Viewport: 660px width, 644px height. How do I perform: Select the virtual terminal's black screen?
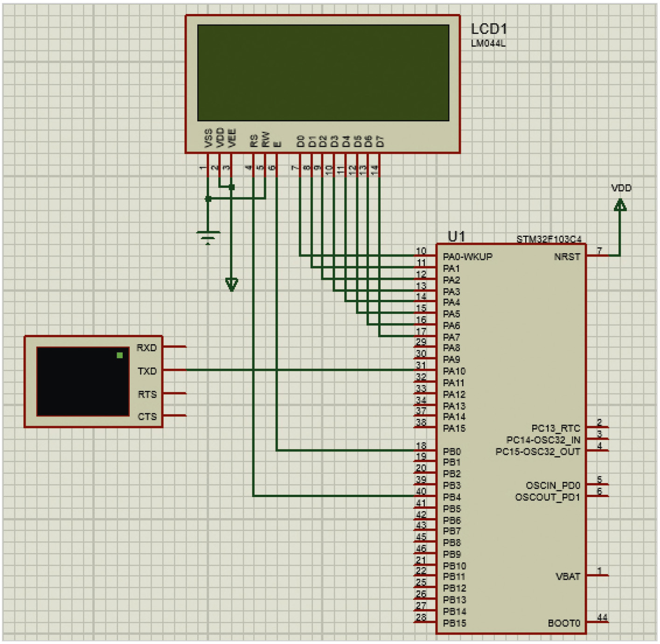(83, 381)
